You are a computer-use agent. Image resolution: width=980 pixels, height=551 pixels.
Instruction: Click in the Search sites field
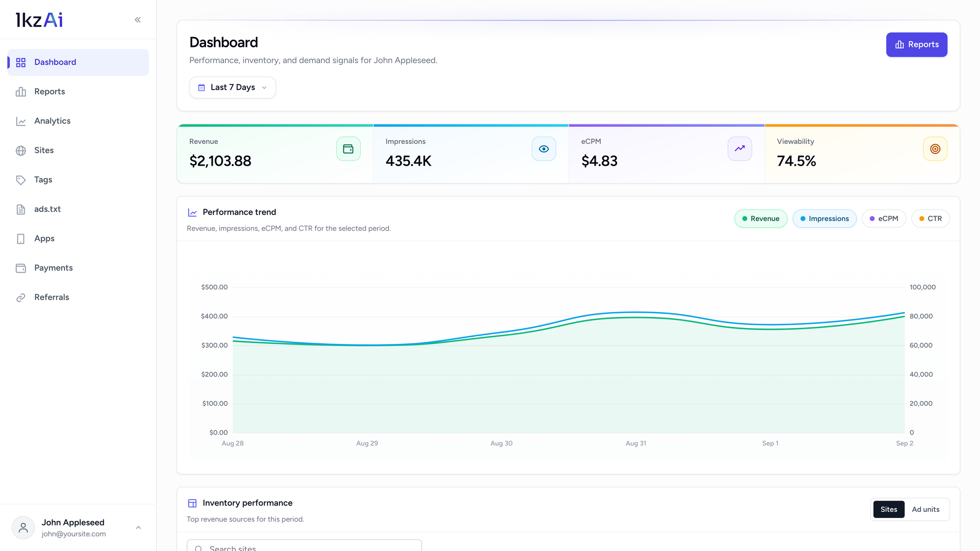(x=304, y=546)
